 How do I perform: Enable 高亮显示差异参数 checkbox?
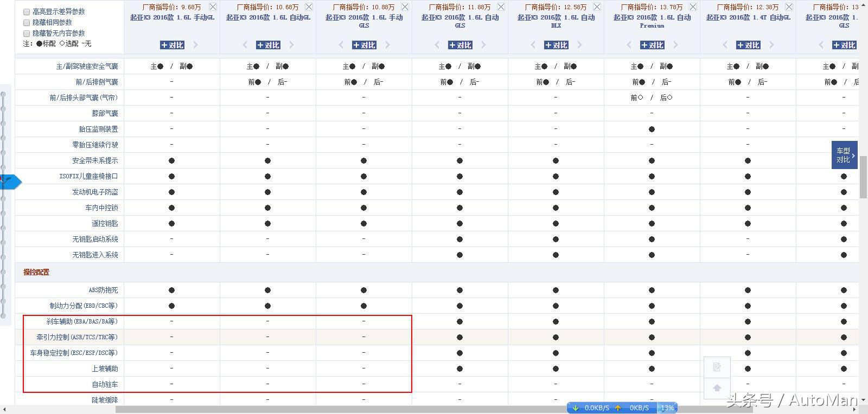[27, 11]
